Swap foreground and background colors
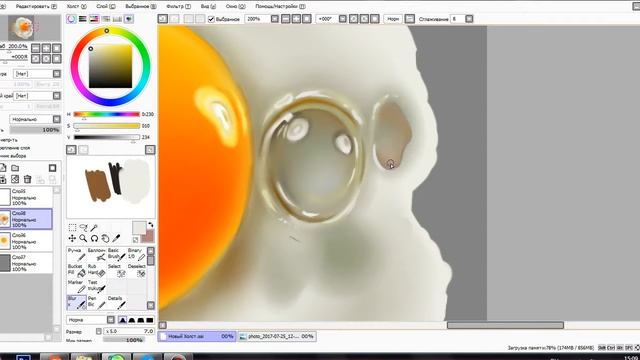The height and width of the screenshot is (360, 640). 151,225
